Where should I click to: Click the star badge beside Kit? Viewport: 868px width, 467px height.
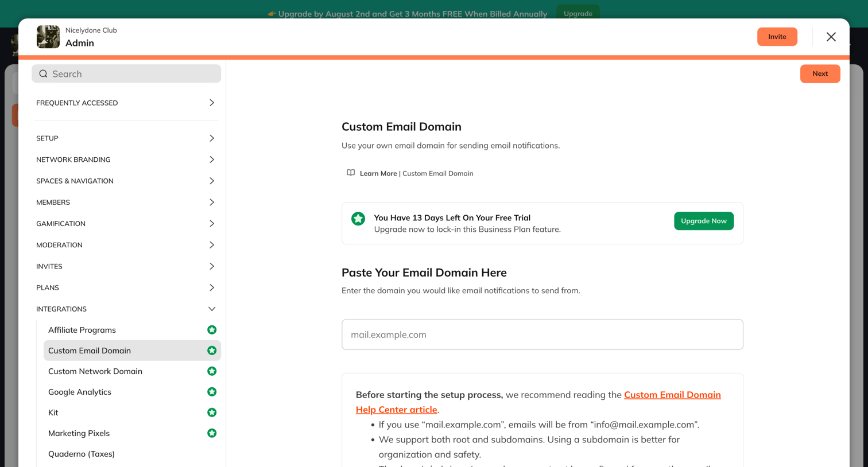212,412
